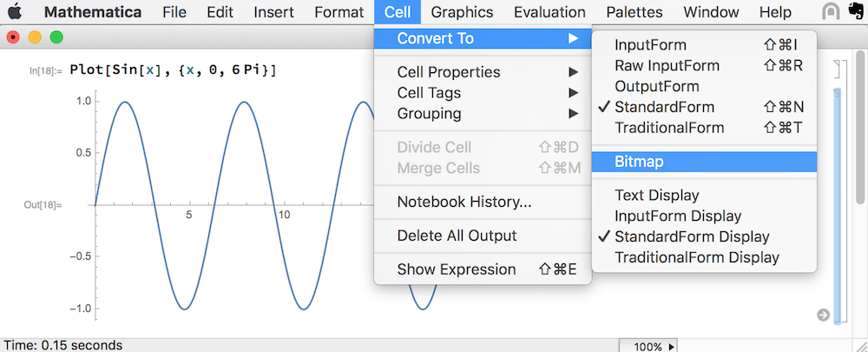
Task: Choose TraditionalForm Display in submenu
Action: (x=696, y=257)
